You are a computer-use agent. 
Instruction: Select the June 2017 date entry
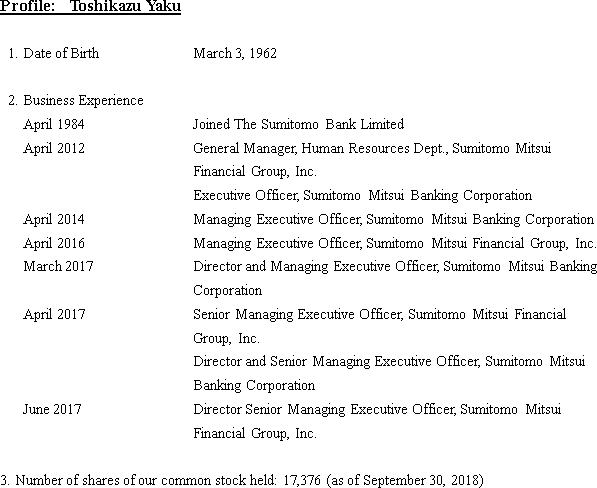point(52,410)
